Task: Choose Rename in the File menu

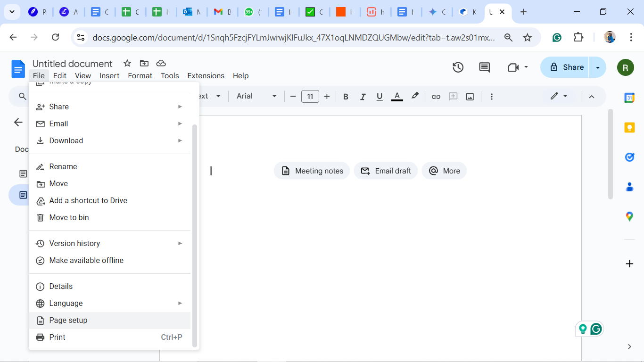Action: (109, 166)
